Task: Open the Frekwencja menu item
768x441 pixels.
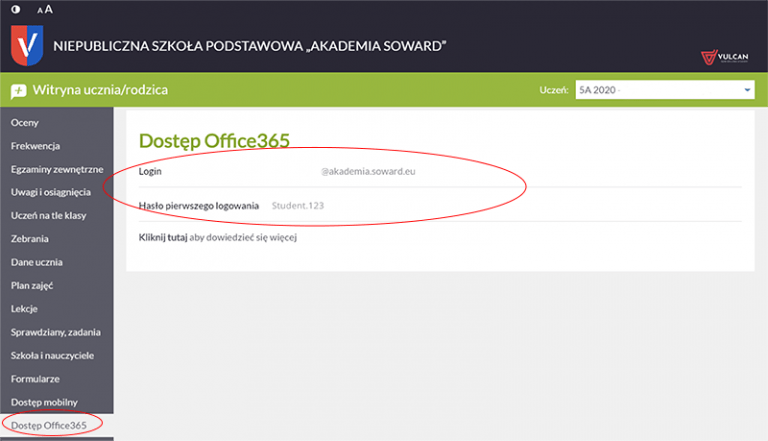Action: pos(35,146)
